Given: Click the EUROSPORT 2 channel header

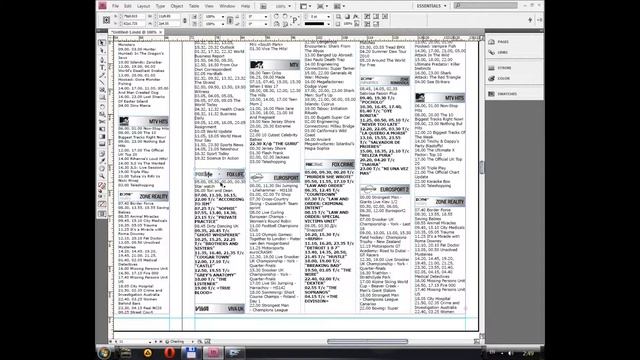Looking at the screenshot, I should pos(384,190).
